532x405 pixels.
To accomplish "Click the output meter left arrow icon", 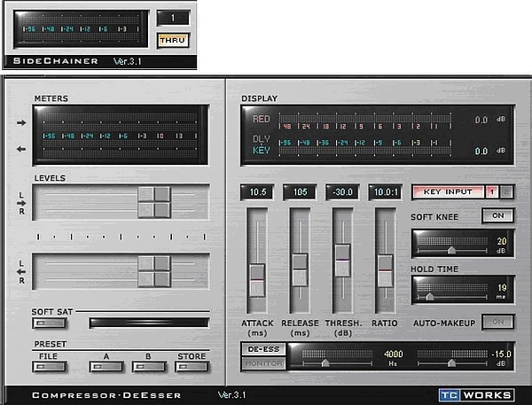I will click(x=20, y=148).
